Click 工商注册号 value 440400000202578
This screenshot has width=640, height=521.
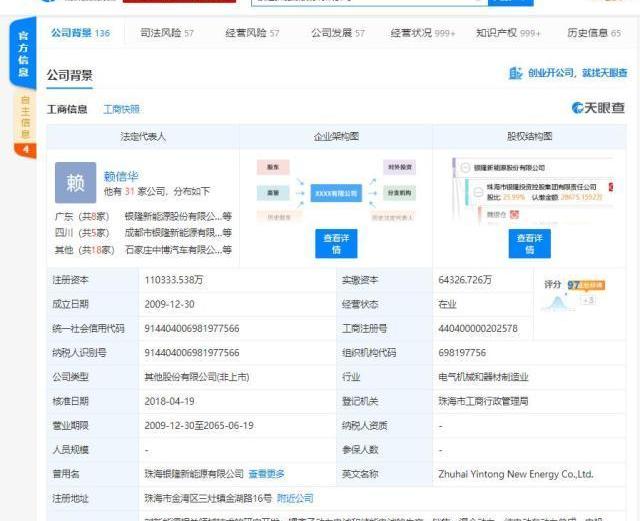click(478, 329)
